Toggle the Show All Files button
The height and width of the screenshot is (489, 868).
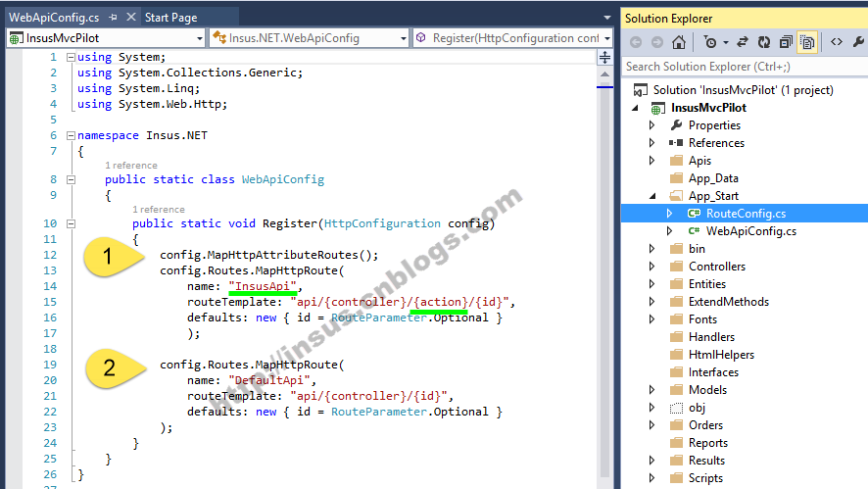(807, 42)
